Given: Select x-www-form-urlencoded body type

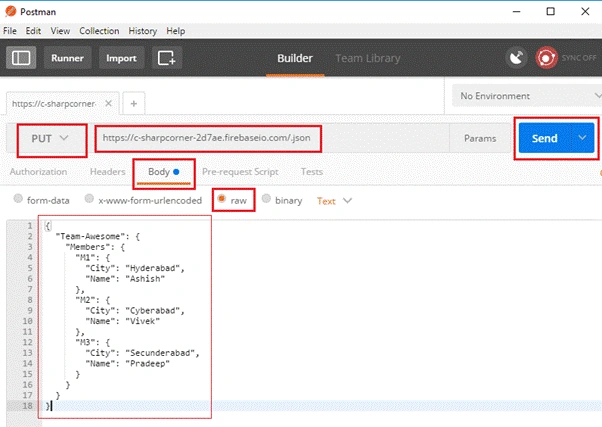Looking at the screenshot, I should point(89,199).
